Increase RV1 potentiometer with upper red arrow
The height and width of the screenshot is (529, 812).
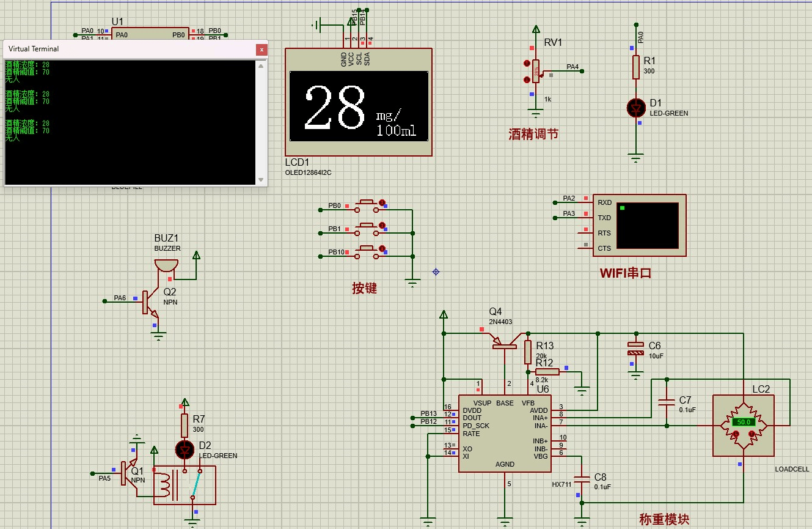527,64
